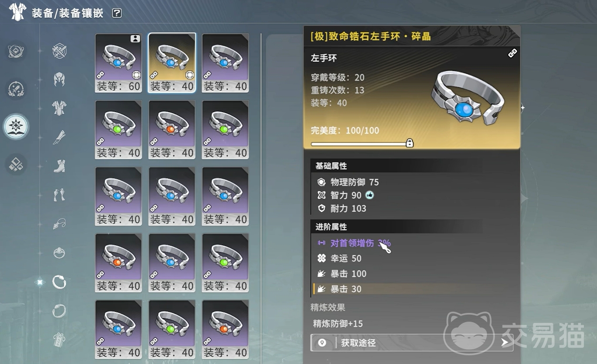The height and width of the screenshot is (364, 597).
Task: Open the 获取途径 acquisition path arrow
Action: point(505,343)
